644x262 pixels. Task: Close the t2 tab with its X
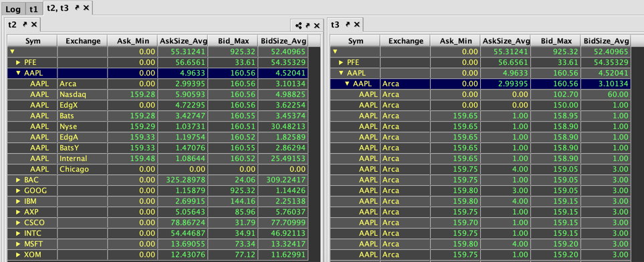click(x=34, y=25)
